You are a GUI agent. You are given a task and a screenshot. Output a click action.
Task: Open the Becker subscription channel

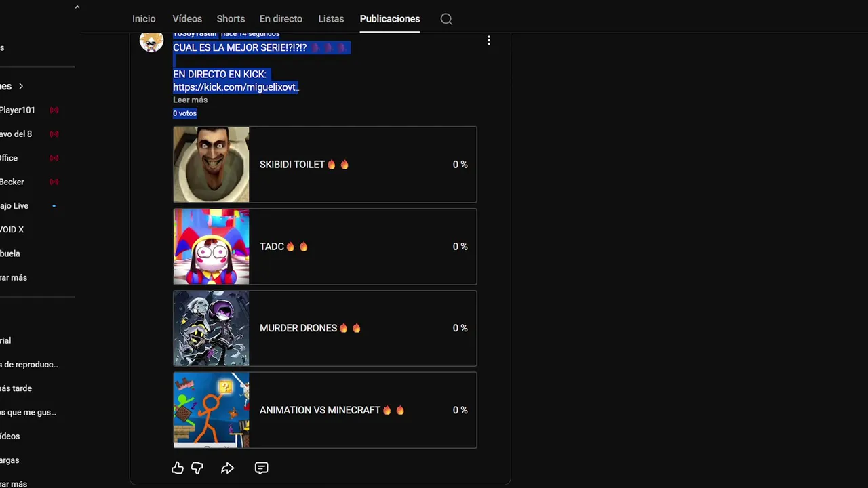(x=12, y=182)
